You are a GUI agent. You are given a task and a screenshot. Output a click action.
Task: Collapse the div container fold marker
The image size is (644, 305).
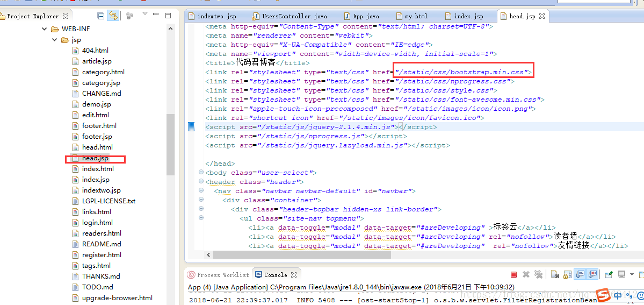(201, 200)
